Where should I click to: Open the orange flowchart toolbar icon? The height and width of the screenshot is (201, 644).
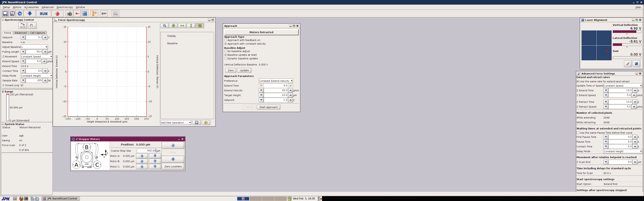pyautogui.click(x=94, y=13)
